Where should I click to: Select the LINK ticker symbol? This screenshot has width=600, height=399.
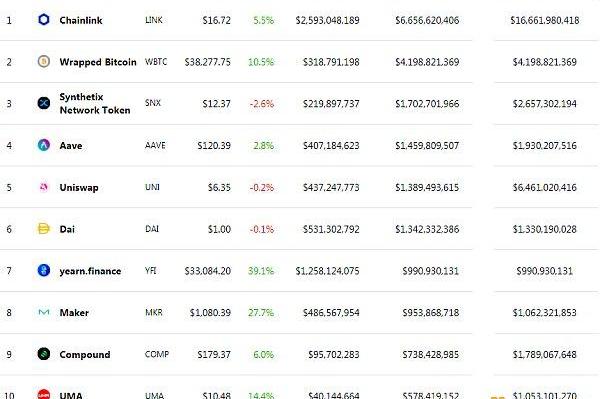154,20
